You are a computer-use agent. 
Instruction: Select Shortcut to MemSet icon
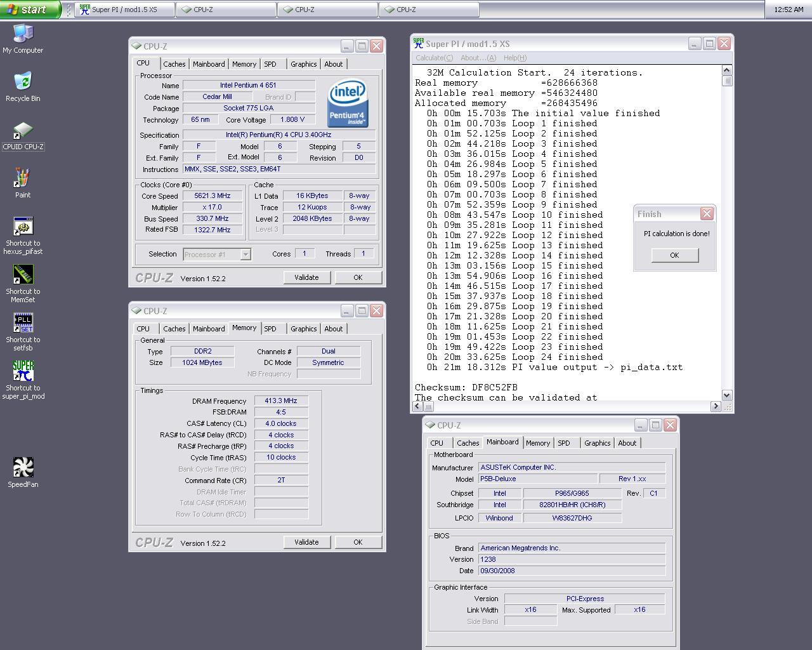point(23,284)
